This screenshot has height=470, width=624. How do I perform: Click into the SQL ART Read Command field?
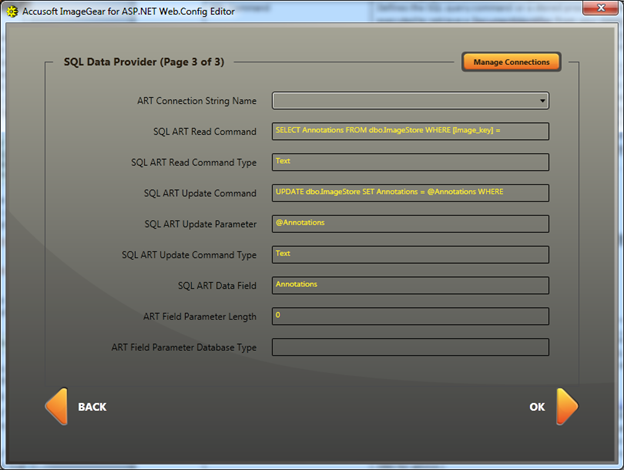410,131
